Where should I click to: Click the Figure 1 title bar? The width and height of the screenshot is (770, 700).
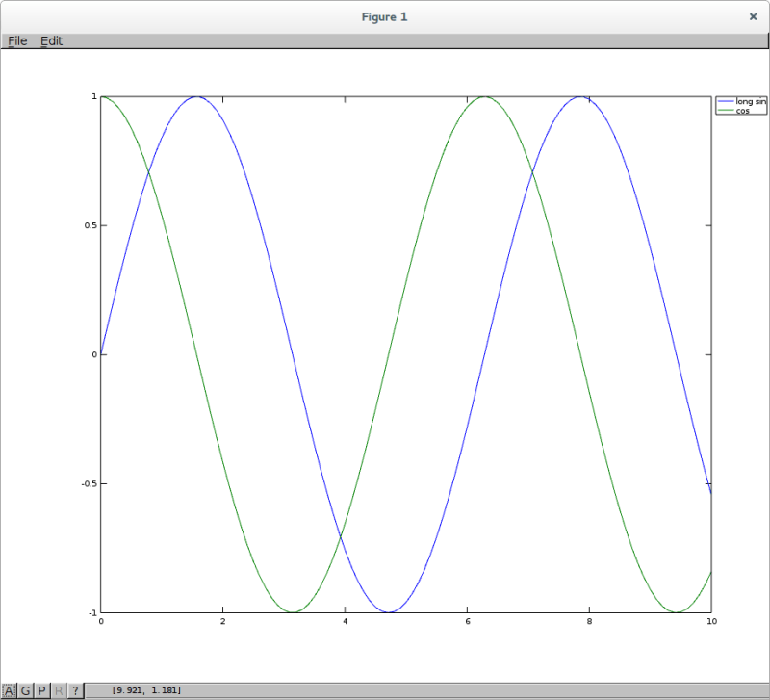click(385, 16)
